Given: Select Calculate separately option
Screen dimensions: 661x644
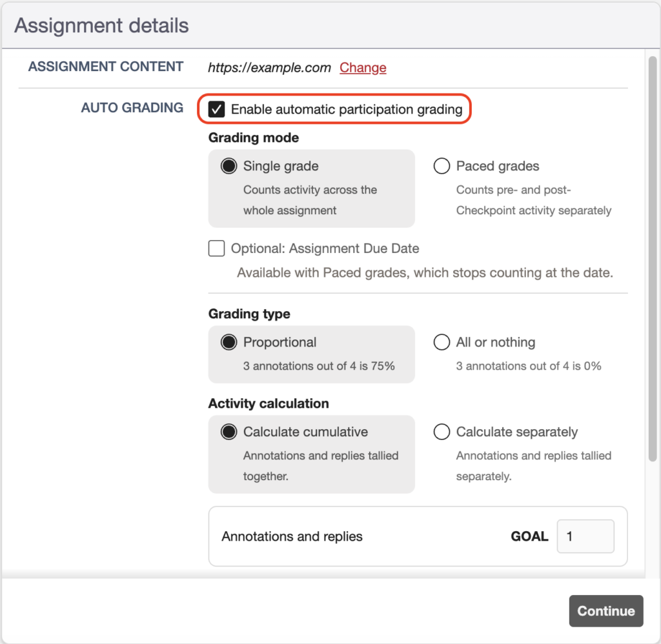Looking at the screenshot, I should 442,432.
